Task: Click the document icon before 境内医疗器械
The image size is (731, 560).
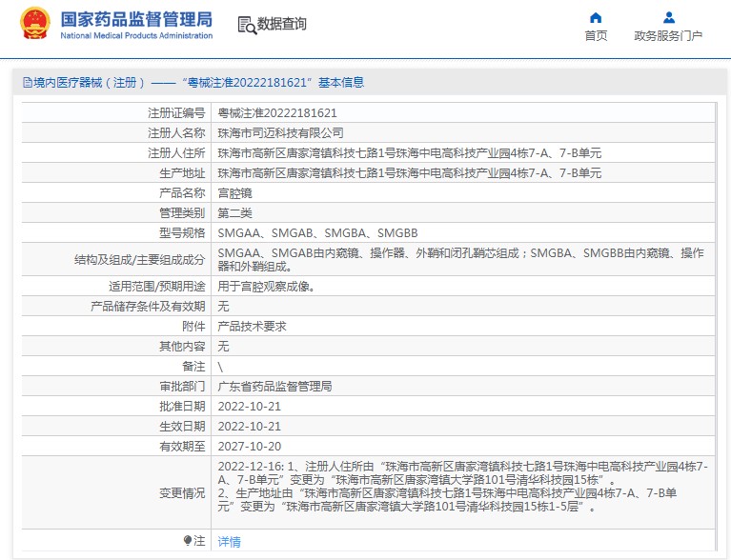Action: (x=26, y=83)
